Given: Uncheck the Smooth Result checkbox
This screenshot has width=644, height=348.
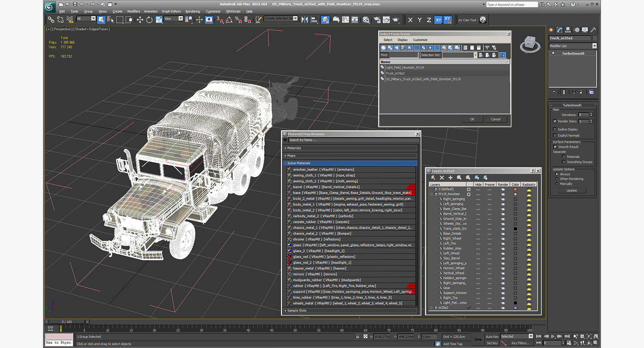Looking at the screenshot, I should [555, 147].
